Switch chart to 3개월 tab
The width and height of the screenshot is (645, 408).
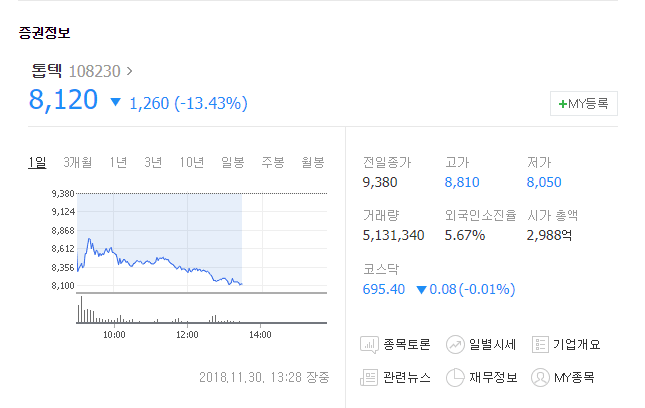(x=78, y=162)
